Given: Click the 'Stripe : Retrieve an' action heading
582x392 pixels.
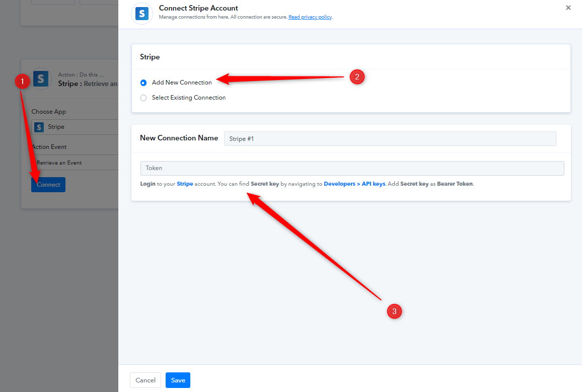Looking at the screenshot, I should 88,84.
